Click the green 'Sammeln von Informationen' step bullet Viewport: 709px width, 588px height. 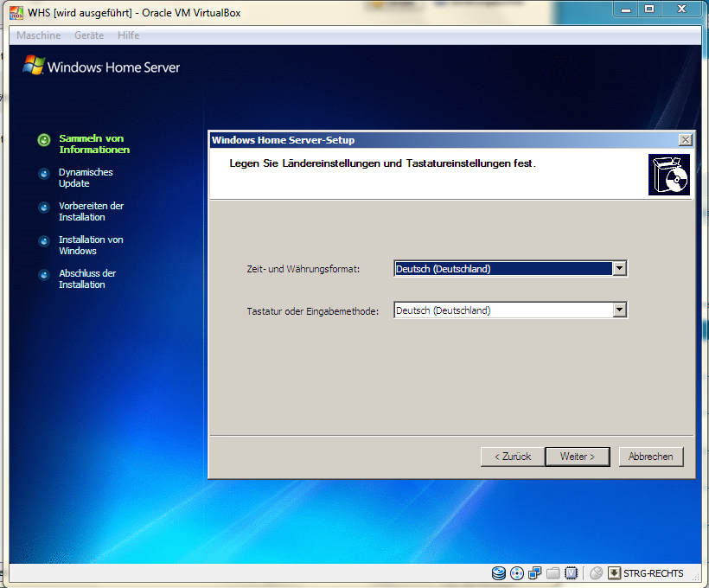pos(44,140)
